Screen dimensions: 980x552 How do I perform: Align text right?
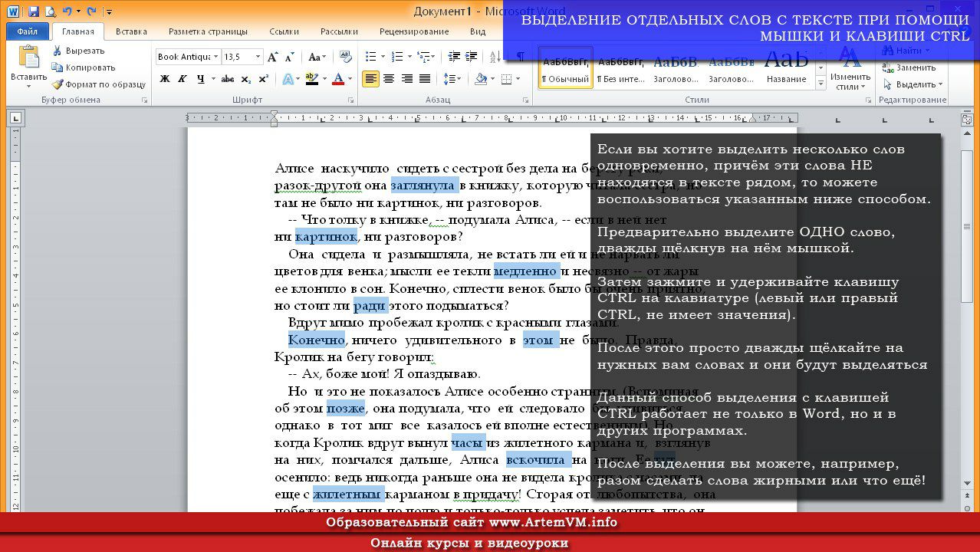tap(406, 79)
